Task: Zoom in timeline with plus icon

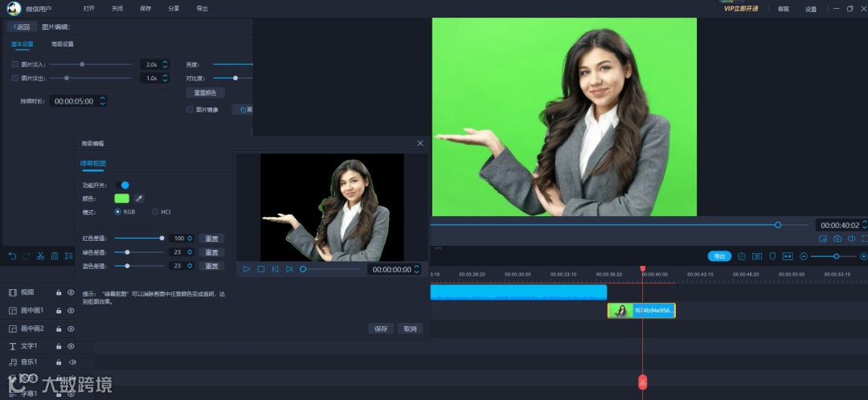Action: 863,257
